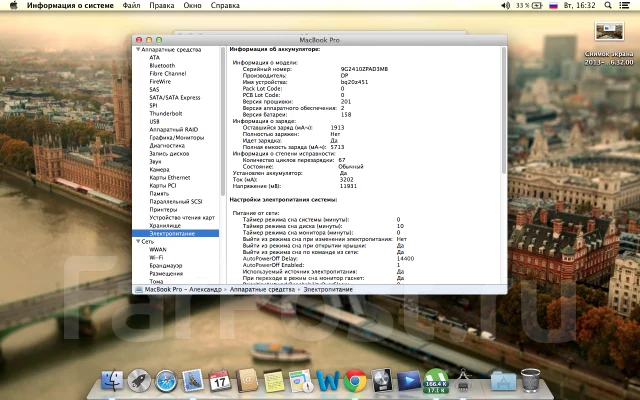The image size is (640, 400).
Task: Select 'Графика/Мониторы' in sidebar
Action: pos(176,138)
